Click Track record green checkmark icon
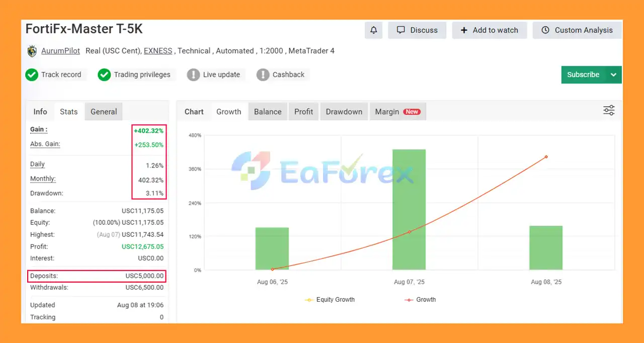644x343 pixels. click(x=32, y=75)
